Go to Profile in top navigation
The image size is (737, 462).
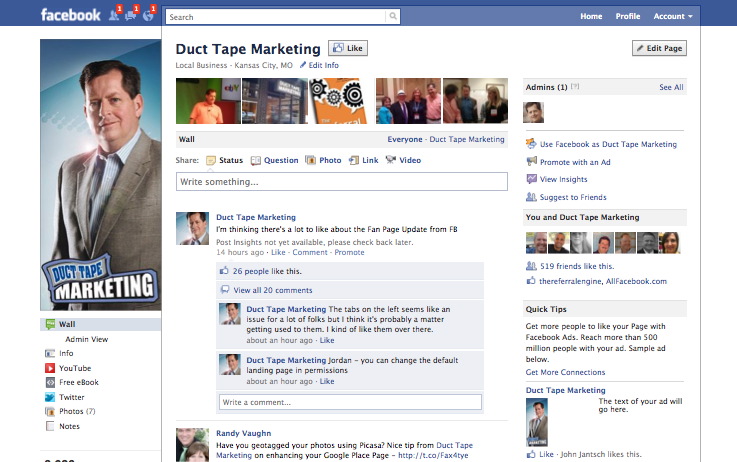click(627, 16)
